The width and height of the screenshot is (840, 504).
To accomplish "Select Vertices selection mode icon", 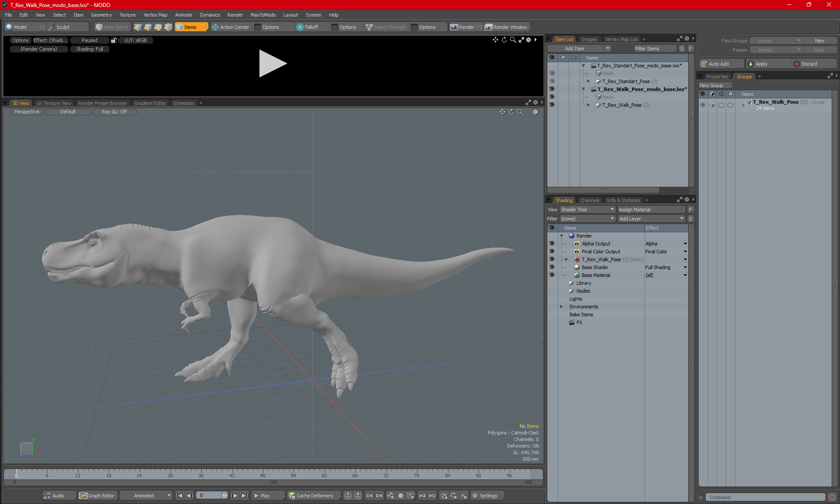I will (138, 27).
